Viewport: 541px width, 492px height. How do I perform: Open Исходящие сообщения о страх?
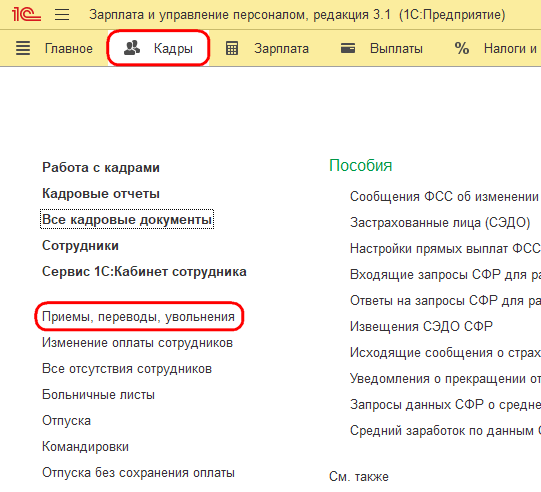pos(445,352)
